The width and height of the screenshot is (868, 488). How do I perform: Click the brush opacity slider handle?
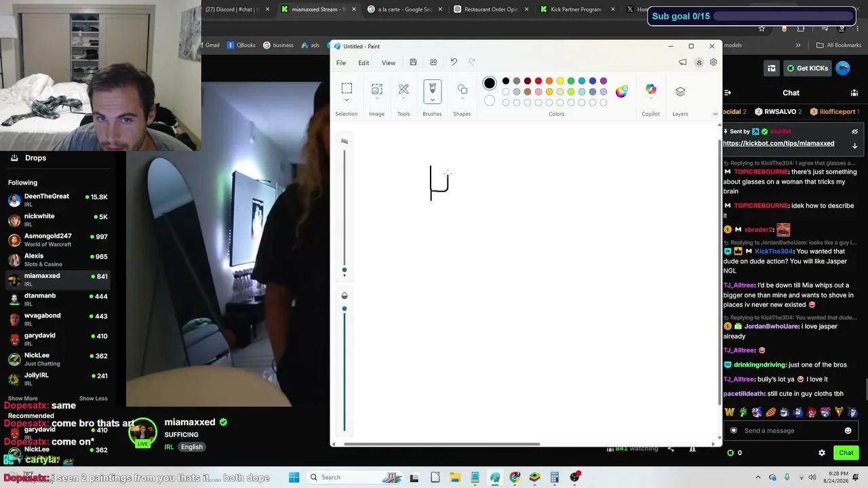[344, 309]
